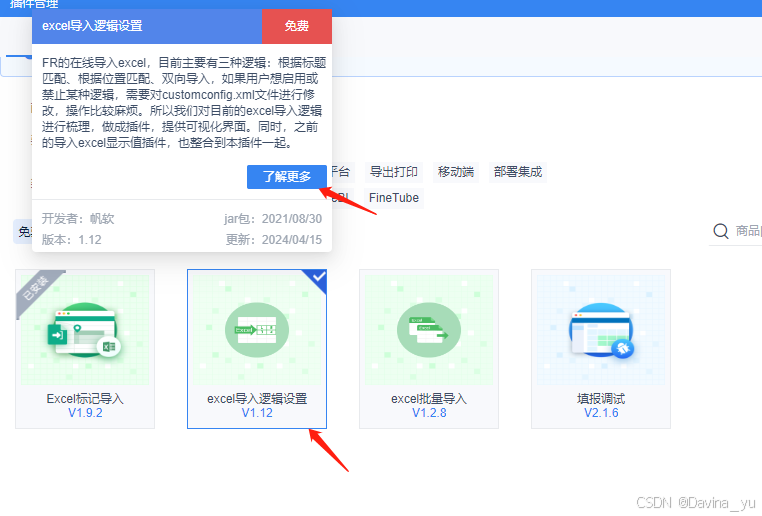This screenshot has height=516, width=762.
Task: Click the 开发者：帆软 text
Action: pyautogui.click(x=78, y=219)
